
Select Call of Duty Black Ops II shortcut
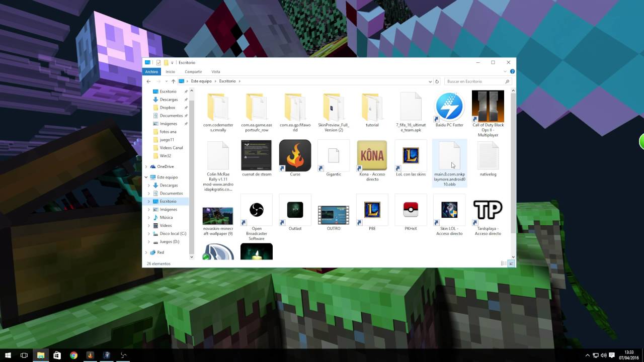[488, 114]
